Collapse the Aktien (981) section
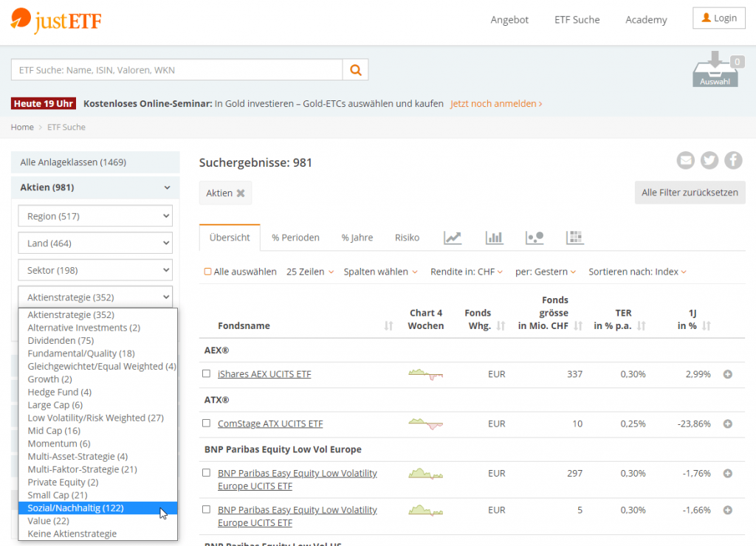Screen dimensions: 756x546 tap(95, 187)
